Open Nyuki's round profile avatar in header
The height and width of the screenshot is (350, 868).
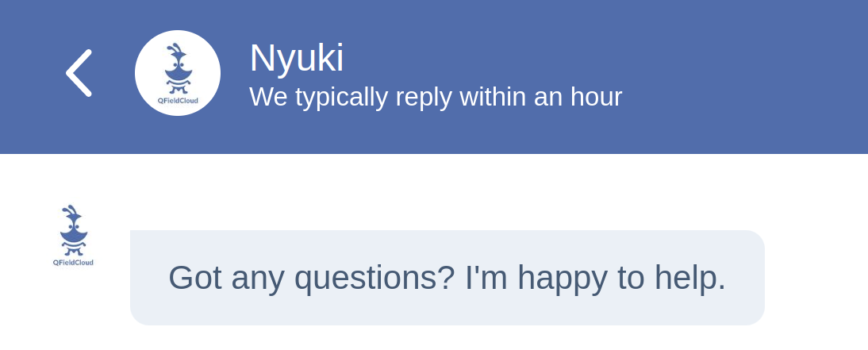coord(178,73)
